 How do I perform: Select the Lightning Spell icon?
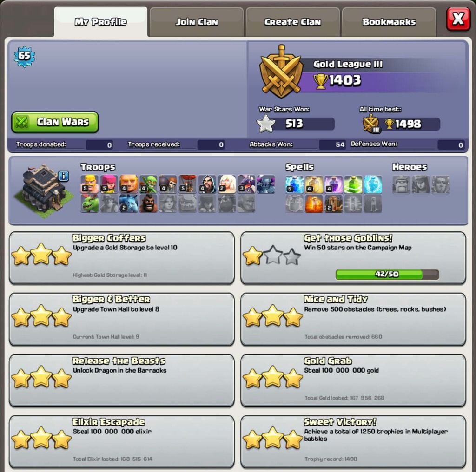(x=294, y=184)
